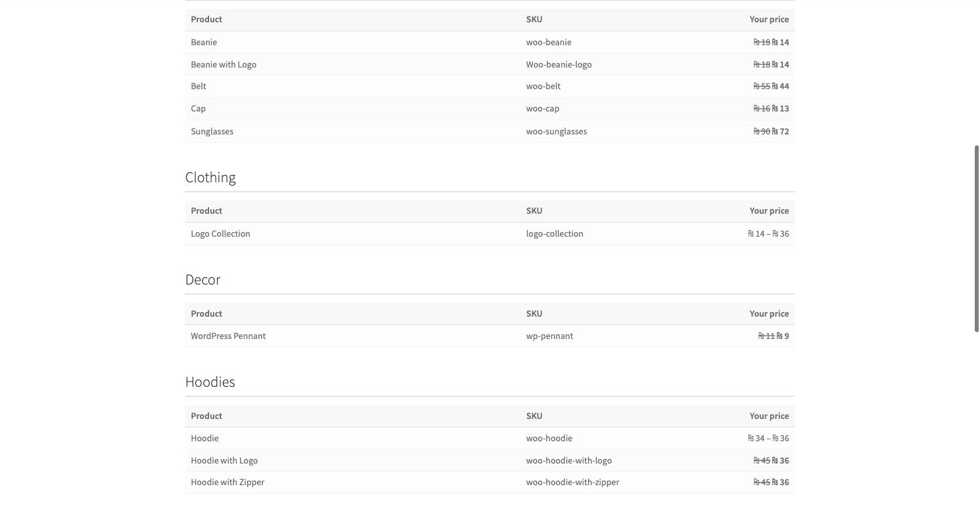Click the wp-pennant SKU text
The height and width of the screenshot is (514, 980).
549,336
